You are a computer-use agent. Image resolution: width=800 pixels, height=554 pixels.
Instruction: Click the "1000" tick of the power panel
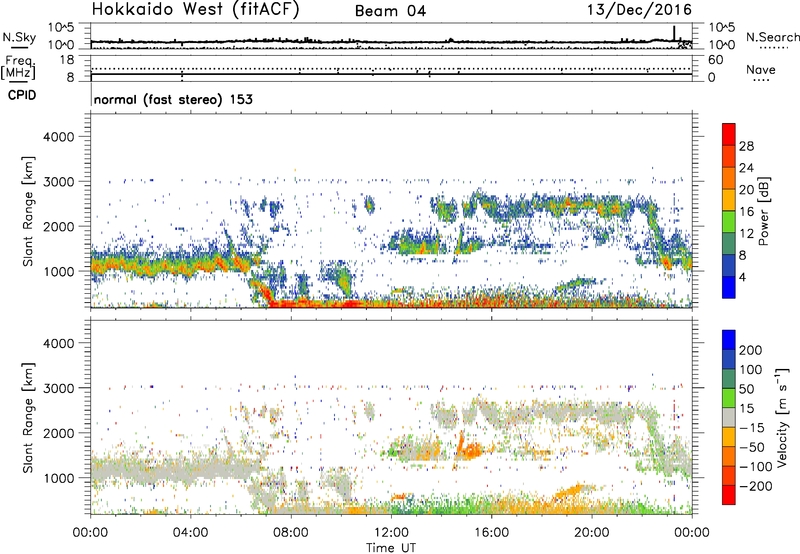58,271
